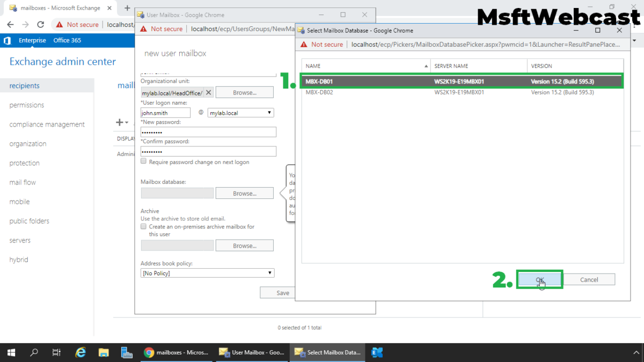Click Browse next to Mailbox database
Image resolution: width=644 pixels, height=362 pixels.
click(x=244, y=193)
